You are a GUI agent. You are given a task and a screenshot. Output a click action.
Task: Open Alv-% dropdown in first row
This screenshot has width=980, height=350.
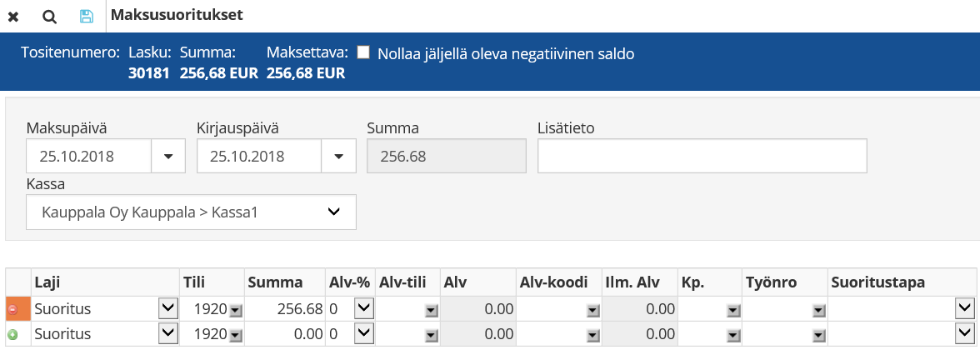point(362,309)
